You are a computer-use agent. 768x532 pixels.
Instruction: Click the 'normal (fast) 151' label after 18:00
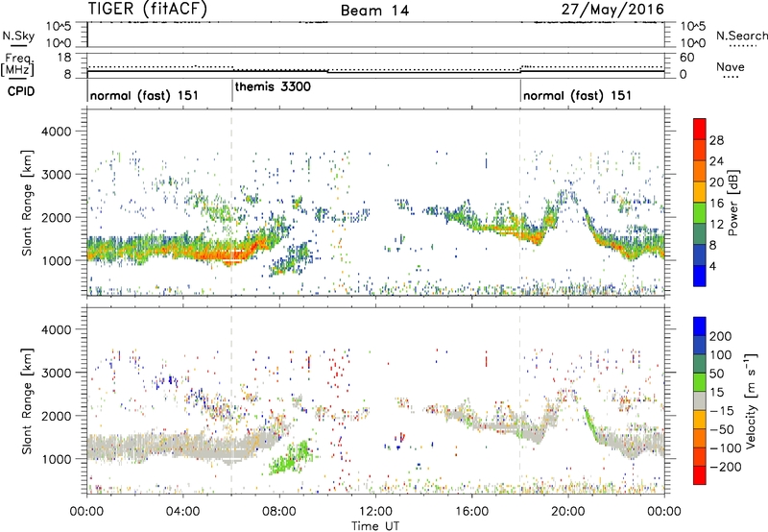pos(578,95)
